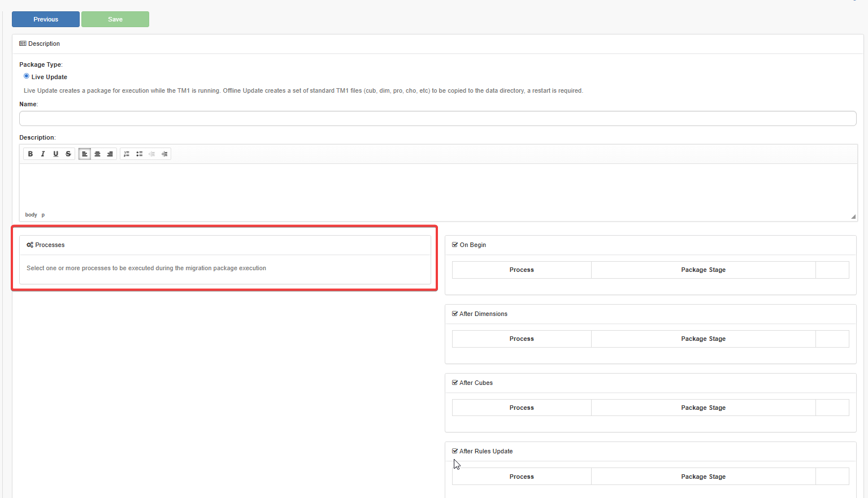Toggle the After Rules Update checkbox
The height and width of the screenshot is (498, 868).
point(455,451)
